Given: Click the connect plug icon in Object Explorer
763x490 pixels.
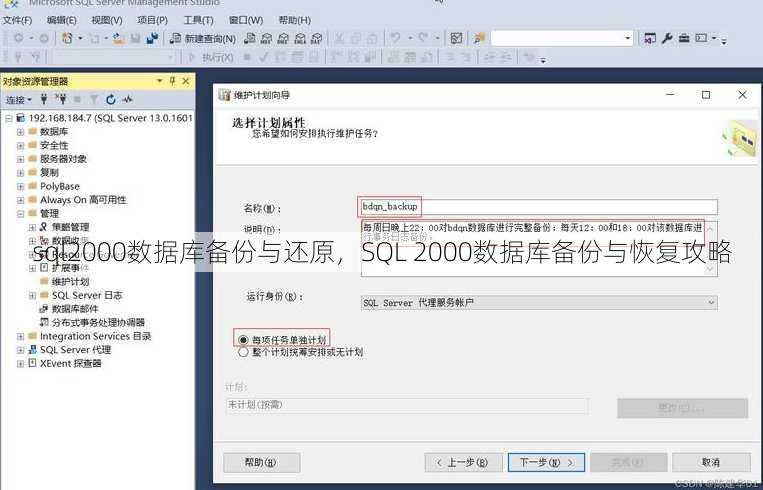Looking at the screenshot, I should [x=44, y=99].
